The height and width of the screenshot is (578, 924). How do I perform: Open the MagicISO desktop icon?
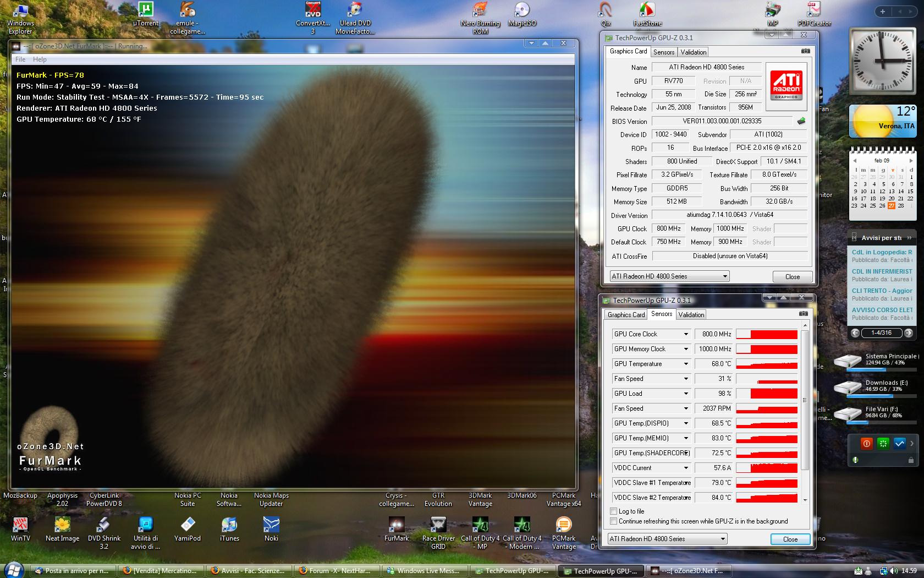click(x=522, y=14)
